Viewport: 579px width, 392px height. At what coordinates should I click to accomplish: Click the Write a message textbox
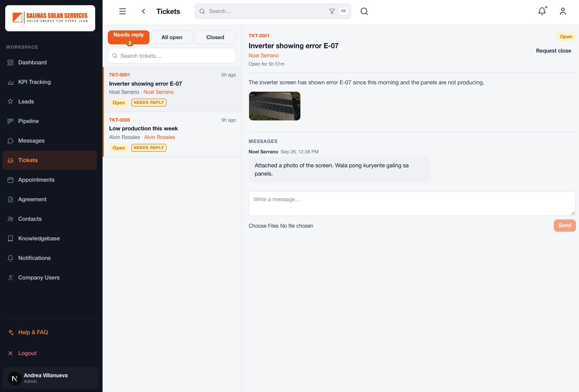412,203
